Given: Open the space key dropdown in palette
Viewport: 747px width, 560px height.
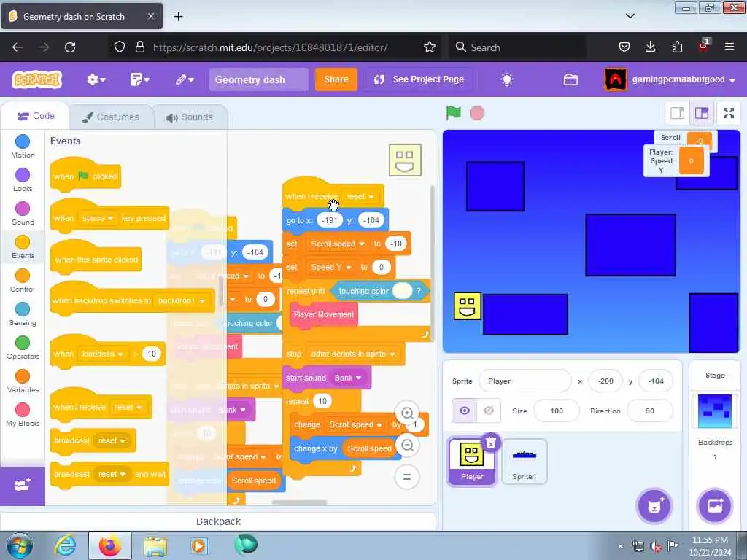Looking at the screenshot, I should 97,218.
